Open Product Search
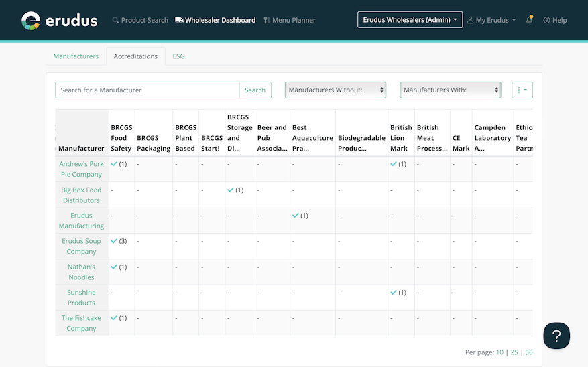588x367 pixels. 140,20
